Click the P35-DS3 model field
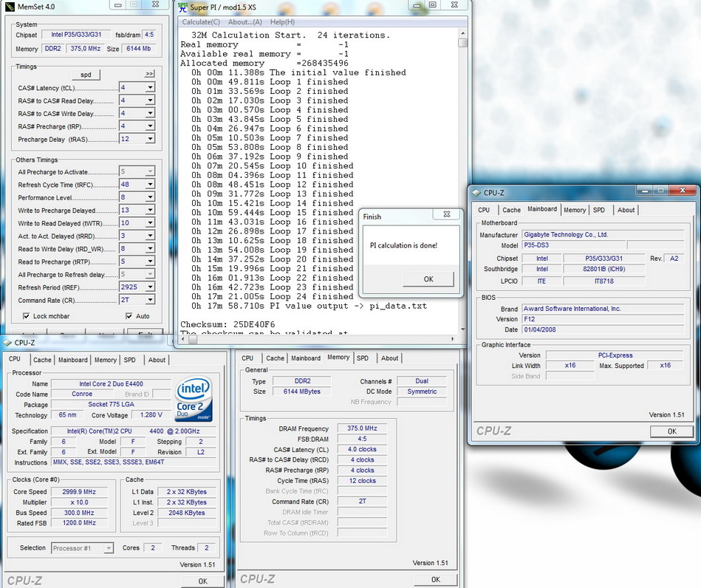Screen dimensions: 701x588 (x=574, y=245)
